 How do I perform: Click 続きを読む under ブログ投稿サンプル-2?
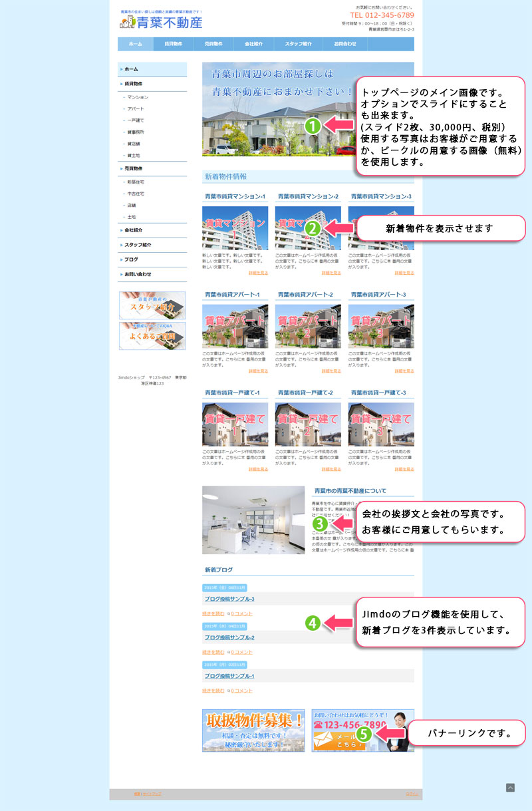pos(213,652)
